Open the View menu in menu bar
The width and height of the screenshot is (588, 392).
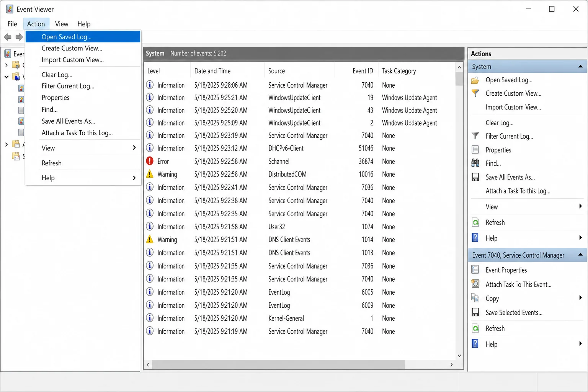click(x=62, y=24)
